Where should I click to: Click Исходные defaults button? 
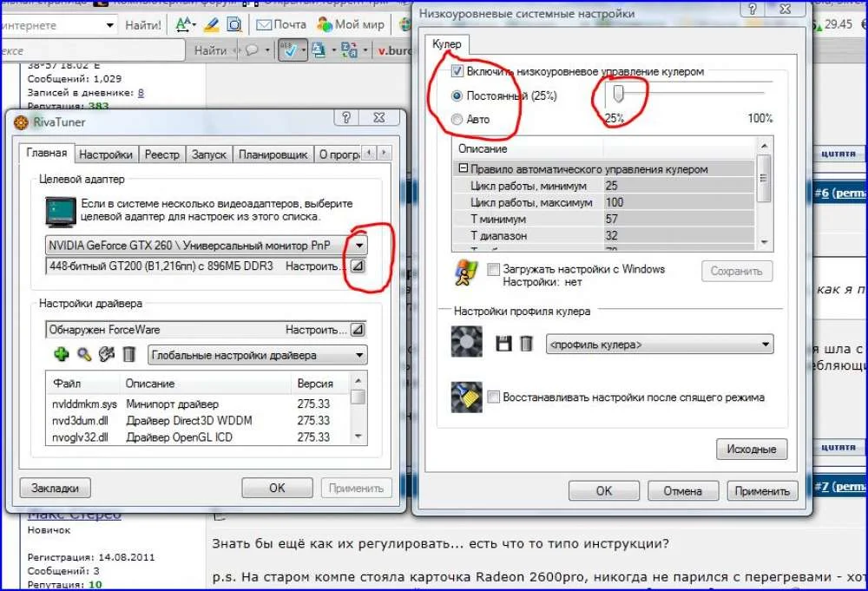point(751,449)
